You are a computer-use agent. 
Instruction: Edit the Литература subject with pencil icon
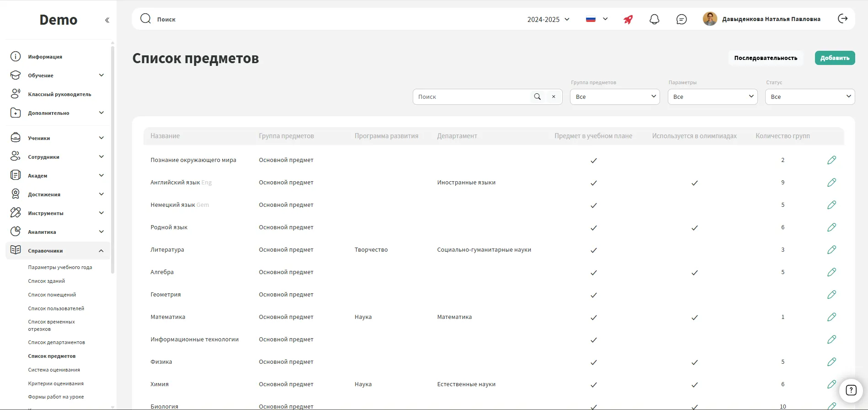[831, 250]
